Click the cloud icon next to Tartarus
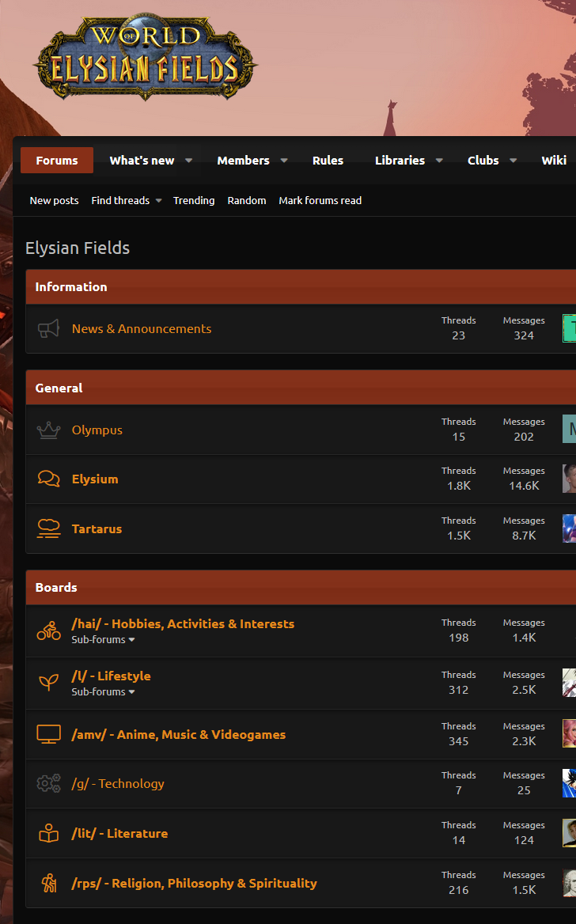Screen dimensions: 576x924 pos(49,528)
